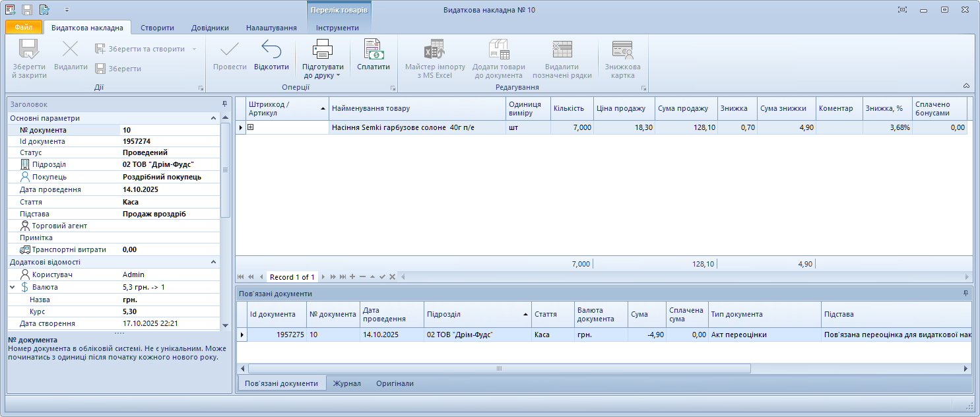Collapse the Основні параметри section
Image resolution: width=980 pixels, height=417 pixels.
coord(213,118)
